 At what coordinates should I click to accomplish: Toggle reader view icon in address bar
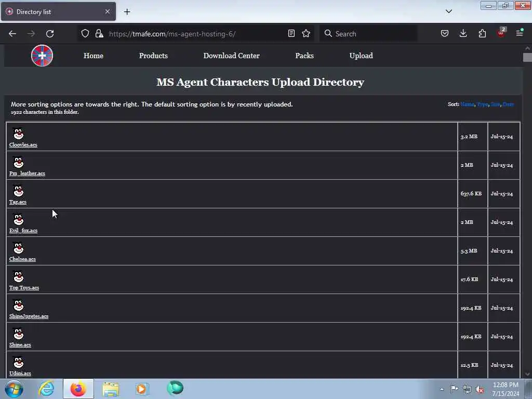point(291,33)
